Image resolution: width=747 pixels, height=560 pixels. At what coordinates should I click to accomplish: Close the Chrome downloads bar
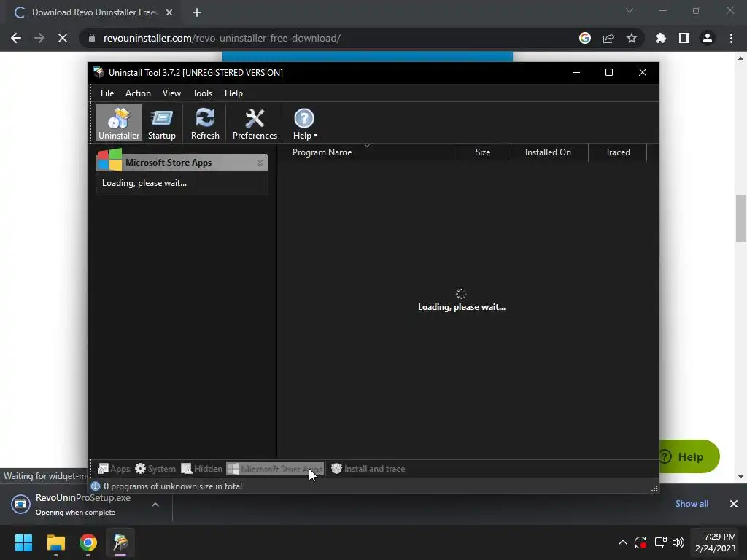[x=734, y=504]
